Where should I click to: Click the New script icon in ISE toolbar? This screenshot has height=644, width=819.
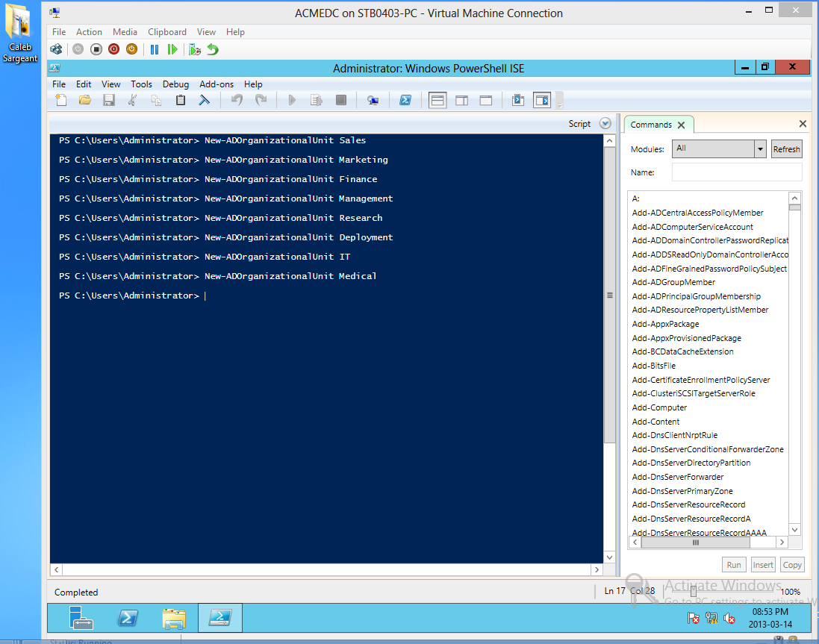[x=61, y=100]
